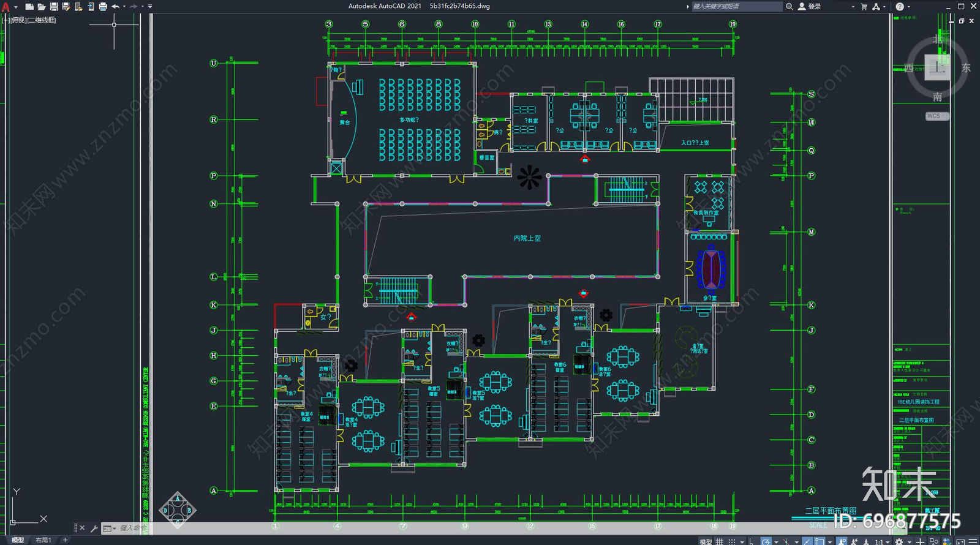Image resolution: width=980 pixels, height=545 pixels.
Task: Click the ViewCube top face 上
Action: click(x=937, y=67)
